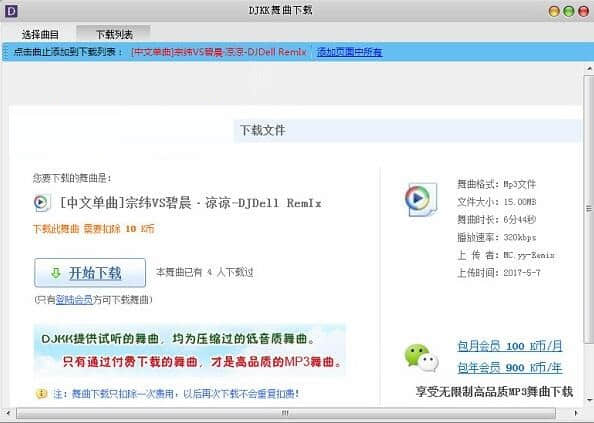Click the large media player icon near the file details
594x423 pixels.
click(420, 199)
